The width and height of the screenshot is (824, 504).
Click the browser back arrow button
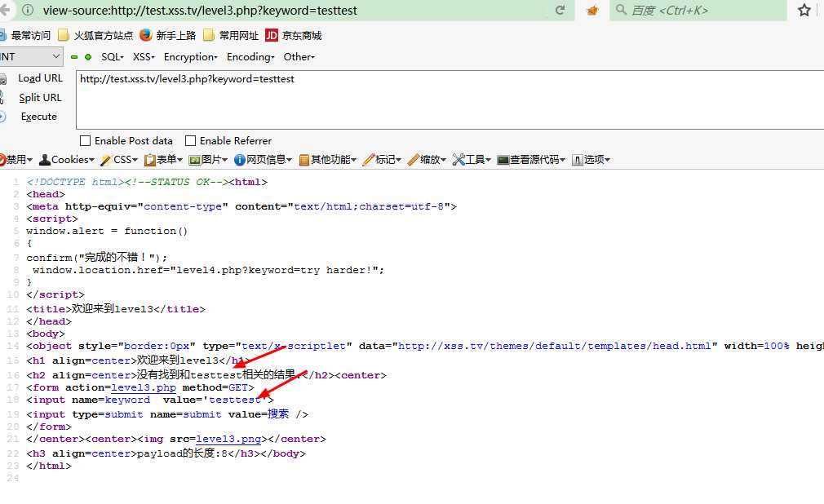click(x=5, y=10)
